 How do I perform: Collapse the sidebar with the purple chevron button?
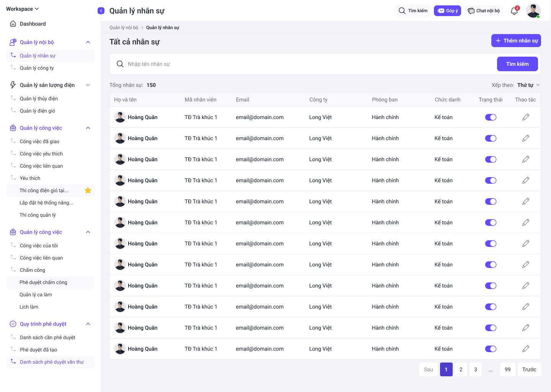tap(101, 11)
